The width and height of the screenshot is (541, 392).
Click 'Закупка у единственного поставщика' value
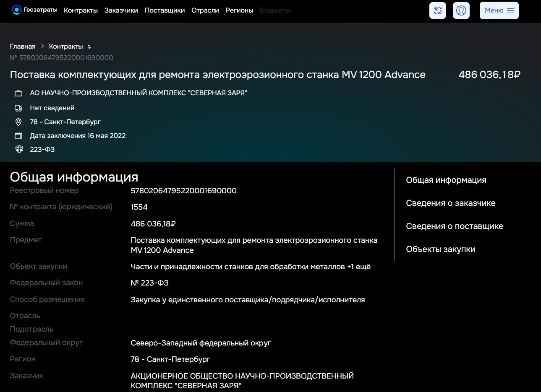click(248, 300)
